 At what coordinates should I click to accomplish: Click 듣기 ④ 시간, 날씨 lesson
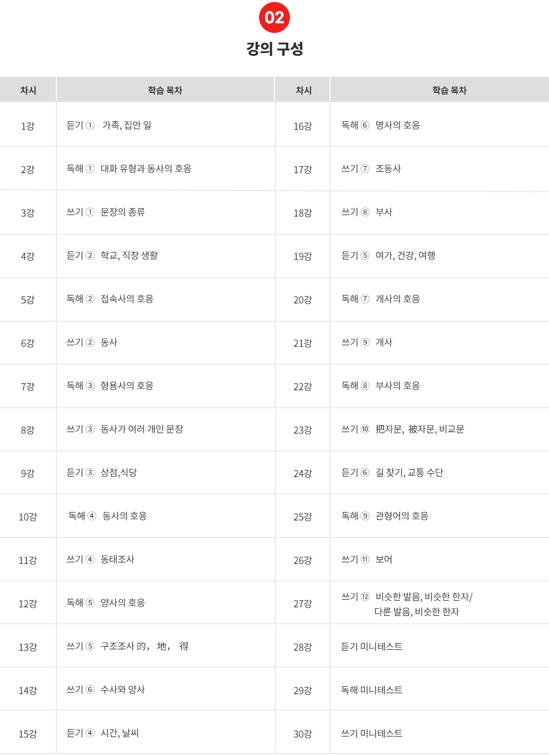click(x=103, y=733)
